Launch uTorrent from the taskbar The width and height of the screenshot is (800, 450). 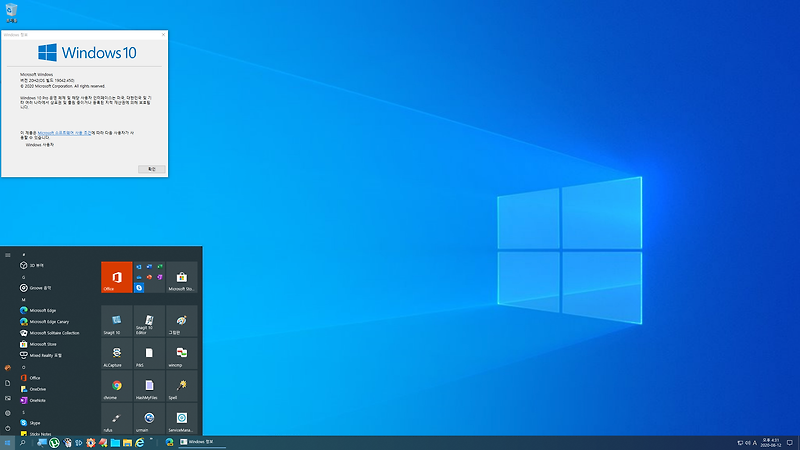click(54, 443)
